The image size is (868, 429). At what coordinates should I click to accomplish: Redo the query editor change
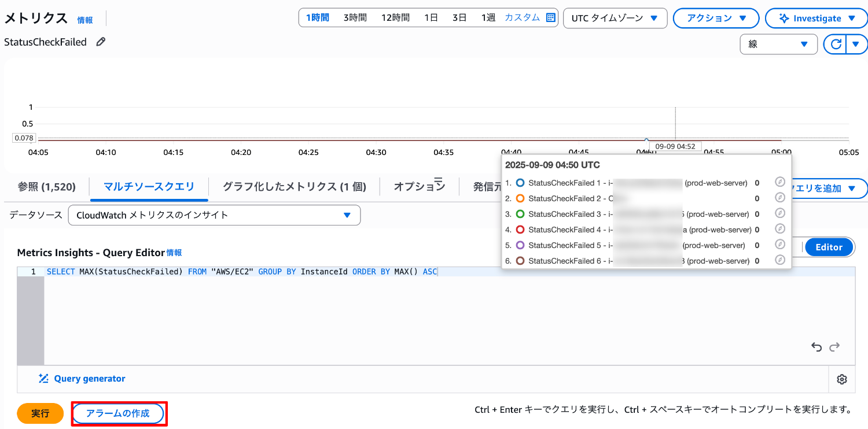pos(834,347)
